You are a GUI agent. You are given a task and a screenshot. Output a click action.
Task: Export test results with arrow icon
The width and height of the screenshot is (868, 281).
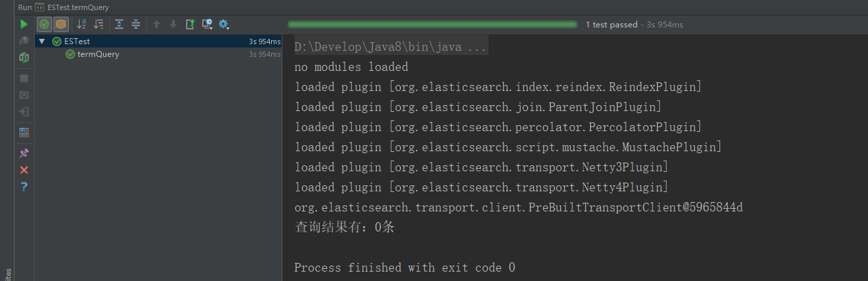190,25
